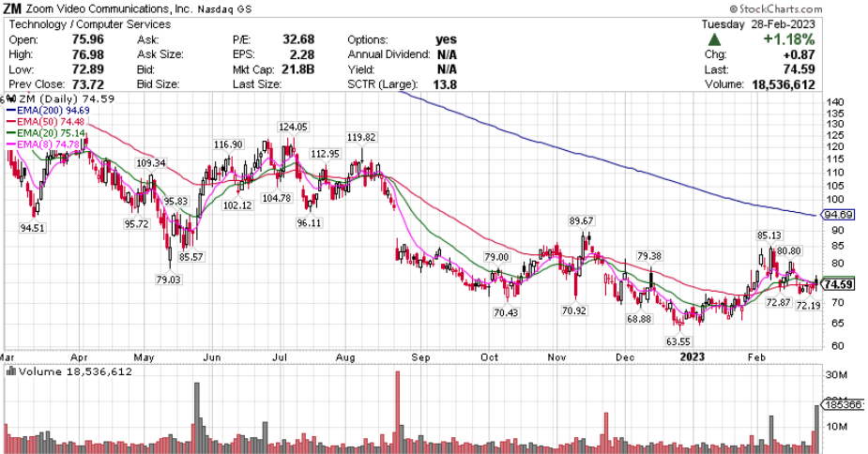Image resolution: width=868 pixels, height=454 pixels.
Task: Click the Sep label on the time axis
Action: 420,357
